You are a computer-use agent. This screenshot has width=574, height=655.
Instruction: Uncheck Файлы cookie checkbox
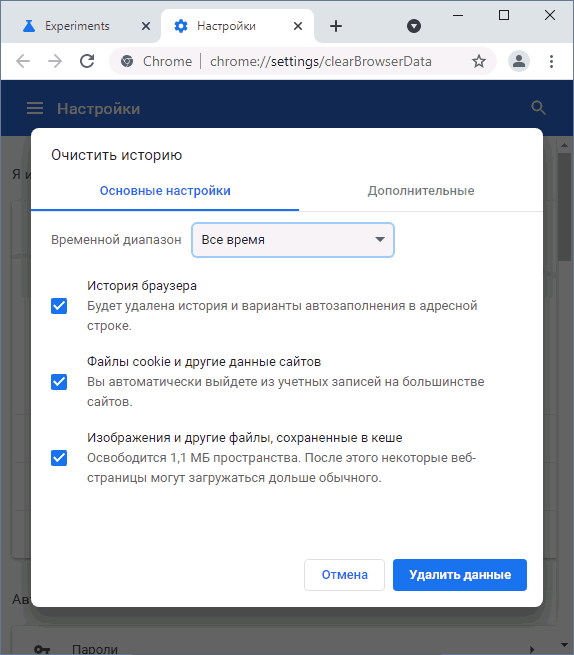click(59, 382)
